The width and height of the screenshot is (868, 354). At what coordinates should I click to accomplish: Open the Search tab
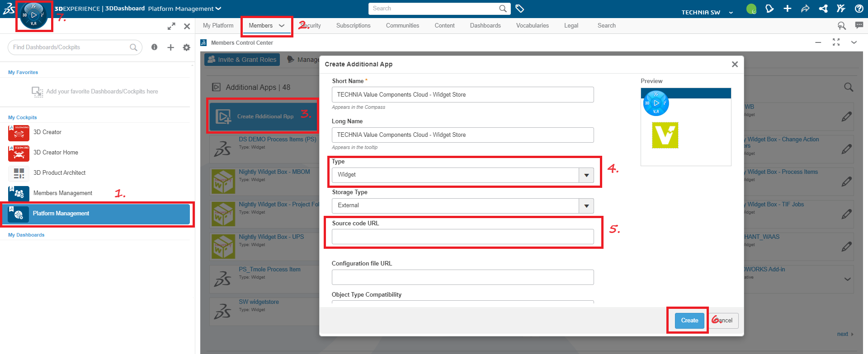coord(606,26)
